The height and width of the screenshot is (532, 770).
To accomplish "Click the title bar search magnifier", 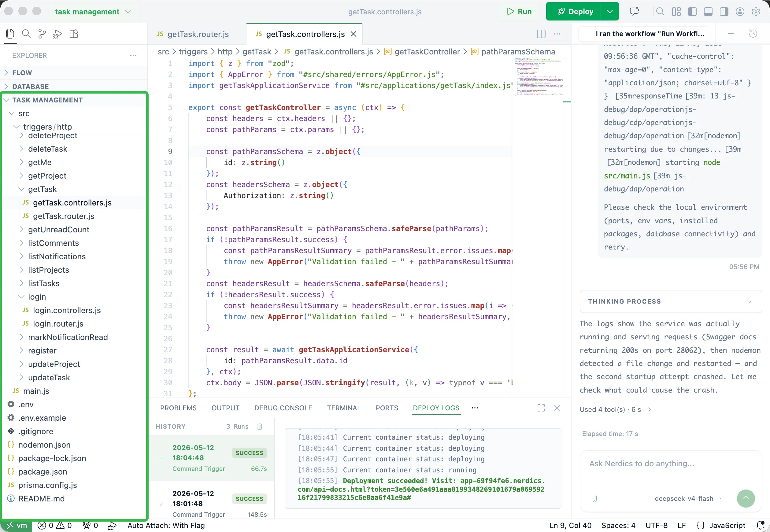I will click(x=660, y=12).
